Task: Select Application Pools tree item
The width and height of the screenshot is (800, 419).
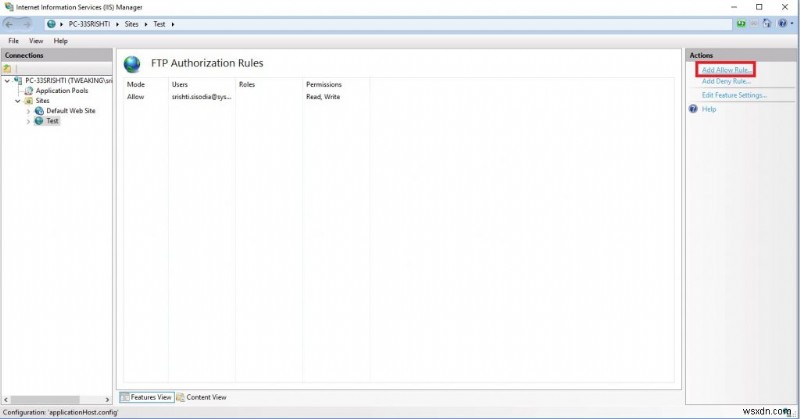Action: tap(62, 90)
